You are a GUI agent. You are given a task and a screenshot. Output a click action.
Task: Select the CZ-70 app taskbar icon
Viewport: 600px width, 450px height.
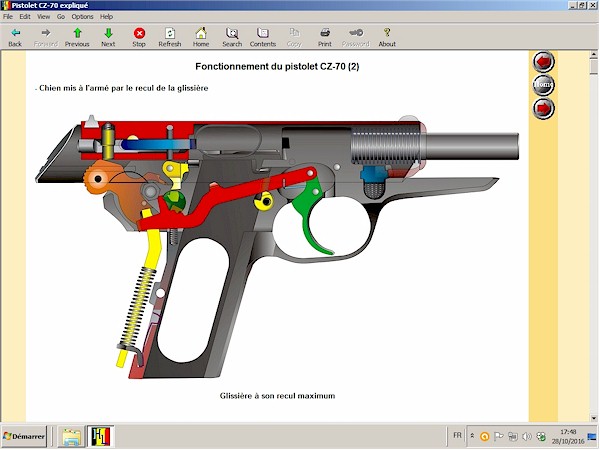point(101,436)
